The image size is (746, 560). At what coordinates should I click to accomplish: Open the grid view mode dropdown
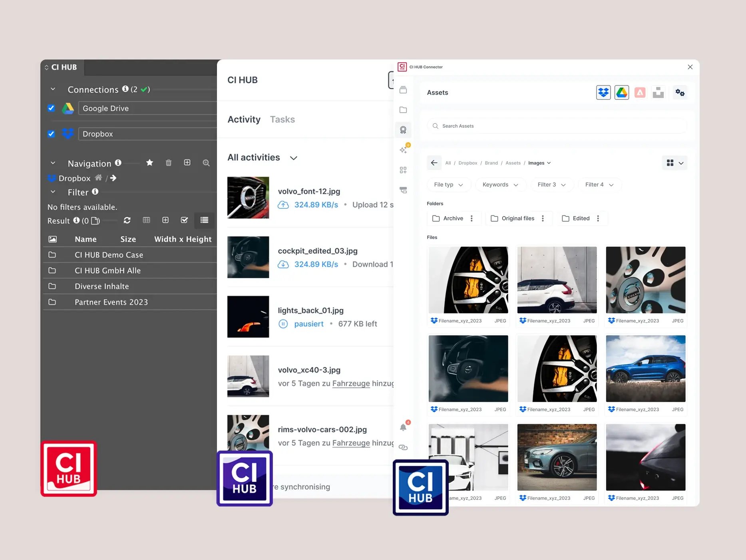pyautogui.click(x=675, y=163)
